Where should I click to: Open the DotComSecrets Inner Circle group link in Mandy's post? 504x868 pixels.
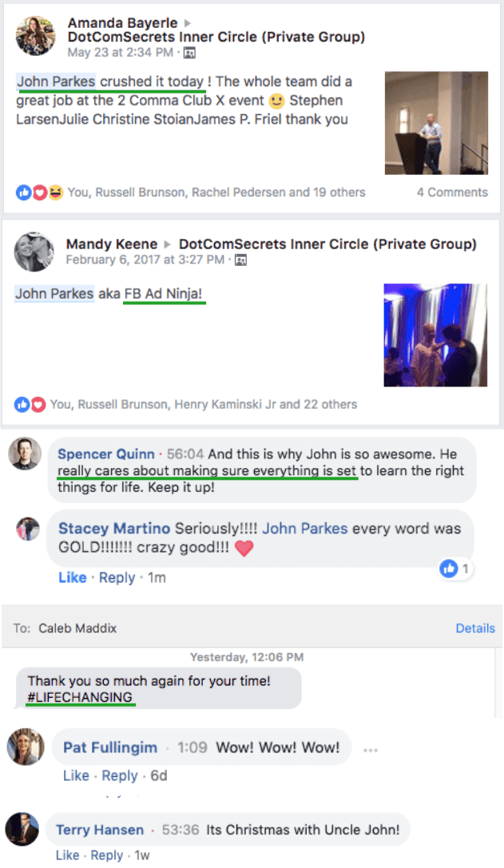pos(327,244)
